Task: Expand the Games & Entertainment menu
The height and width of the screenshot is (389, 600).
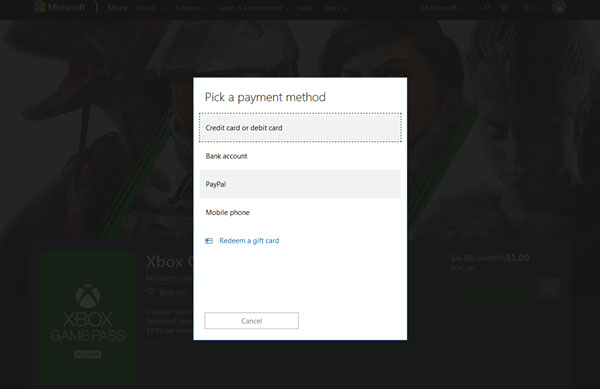Action: point(253,8)
